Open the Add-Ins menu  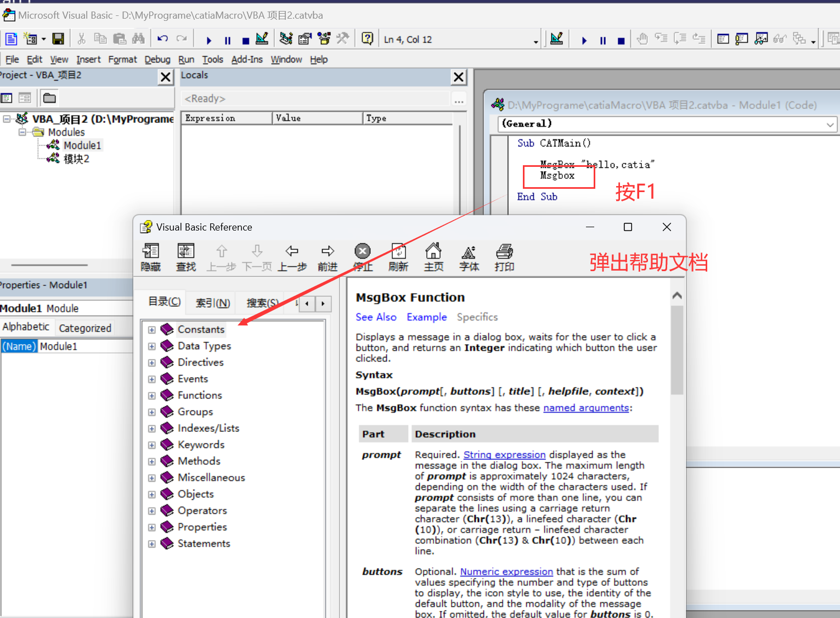pos(247,59)
